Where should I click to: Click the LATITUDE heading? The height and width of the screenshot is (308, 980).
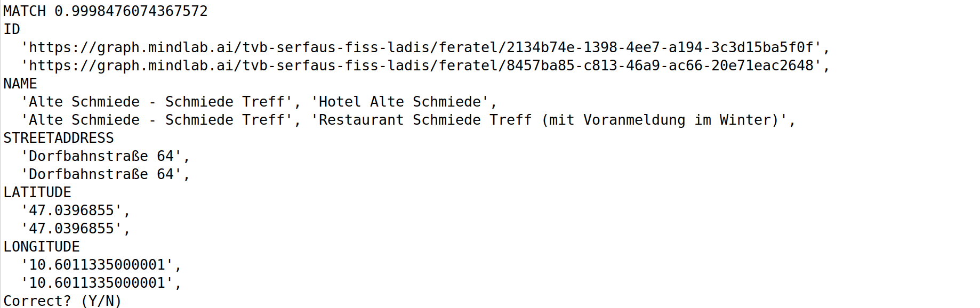pos(37,192)
